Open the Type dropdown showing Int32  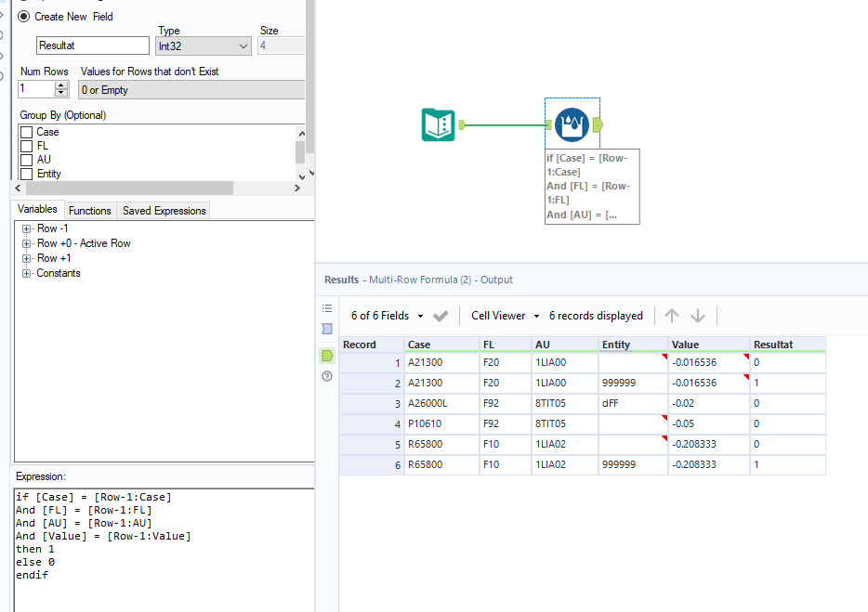pos(203,46)
